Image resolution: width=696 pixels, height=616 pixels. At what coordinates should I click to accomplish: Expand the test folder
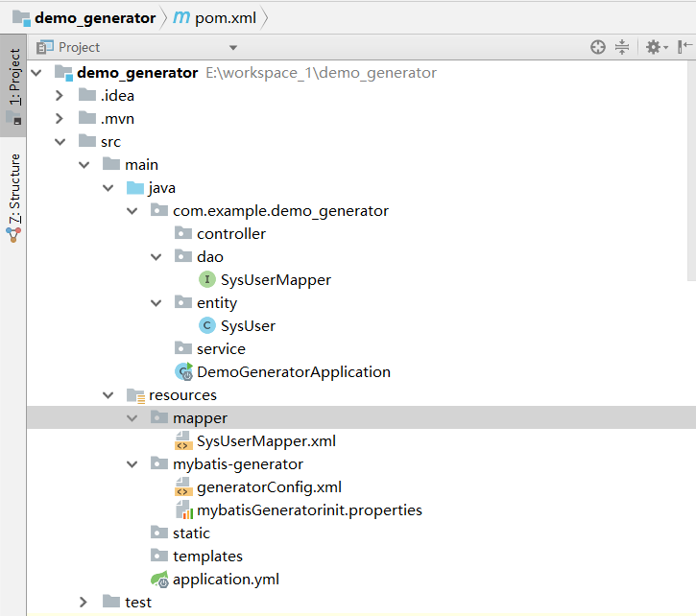pyautogui.click(x=84, y=603)
